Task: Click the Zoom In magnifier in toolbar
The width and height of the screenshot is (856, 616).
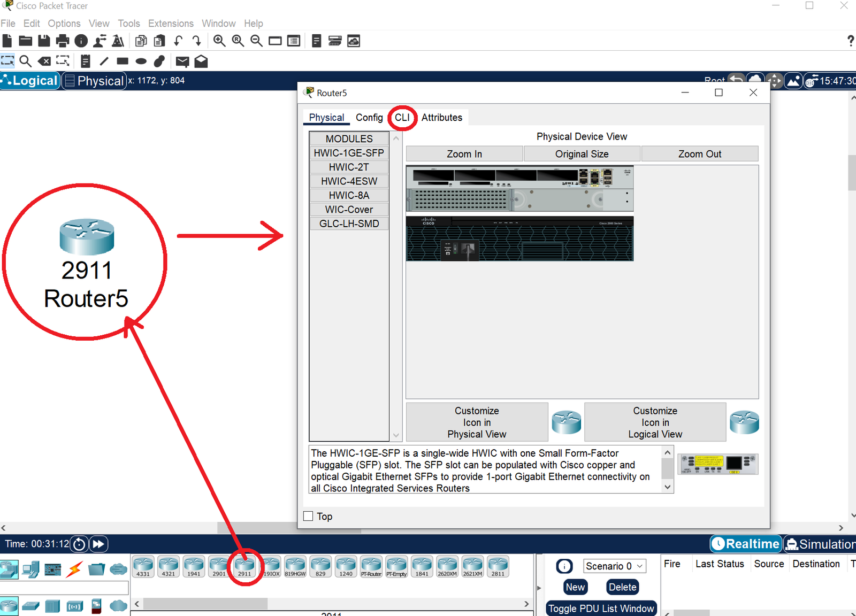Action: tap(219, 41)
